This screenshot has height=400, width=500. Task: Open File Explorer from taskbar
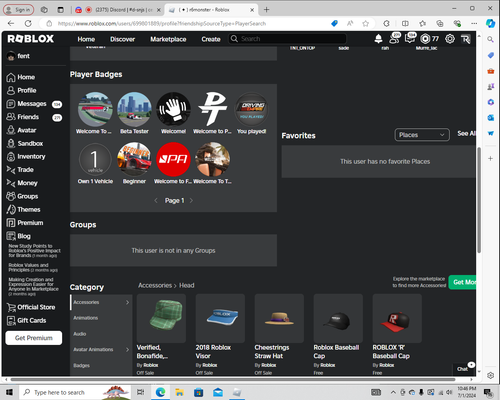[179, 392]
